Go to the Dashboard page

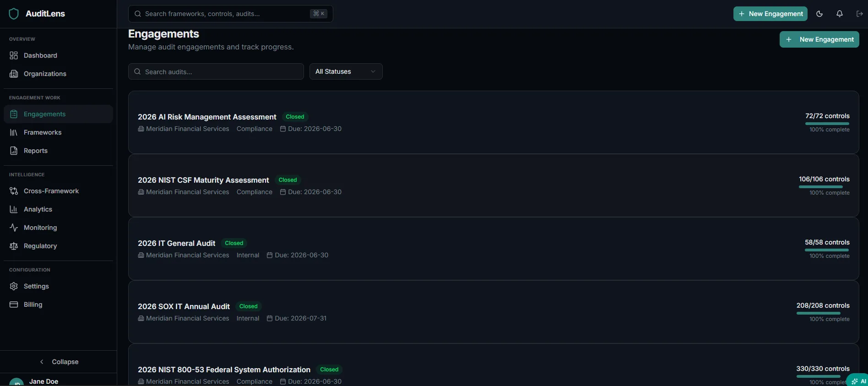tap(58, 55)
